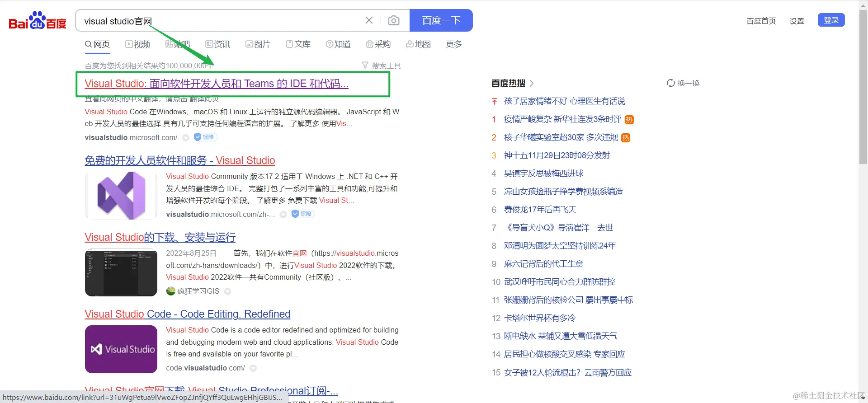Click the visualstudio.microsoft.com/ source URL

pyautogui.click(x=131, y=137)
